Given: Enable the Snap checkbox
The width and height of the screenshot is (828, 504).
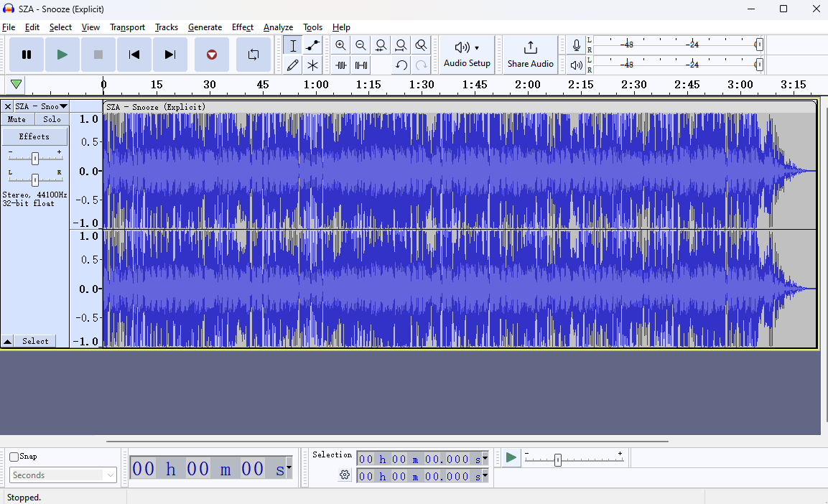Looking at the screenshot, I should click(12, 456).
